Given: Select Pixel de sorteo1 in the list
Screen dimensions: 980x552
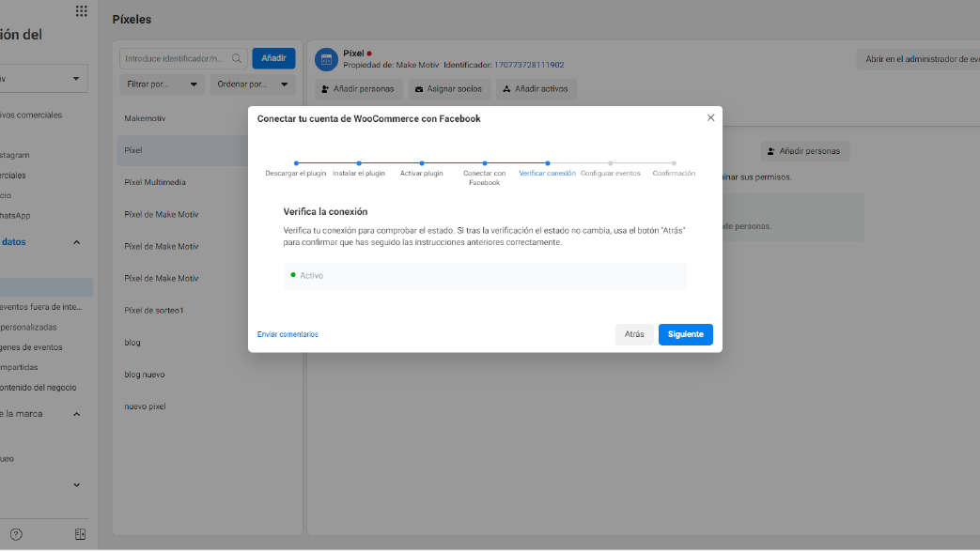Looking at the screenshot, I should coord(154,311).
